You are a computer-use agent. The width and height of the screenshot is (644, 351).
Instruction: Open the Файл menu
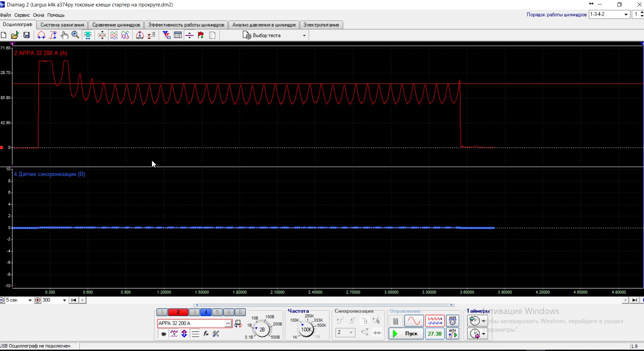5,15
